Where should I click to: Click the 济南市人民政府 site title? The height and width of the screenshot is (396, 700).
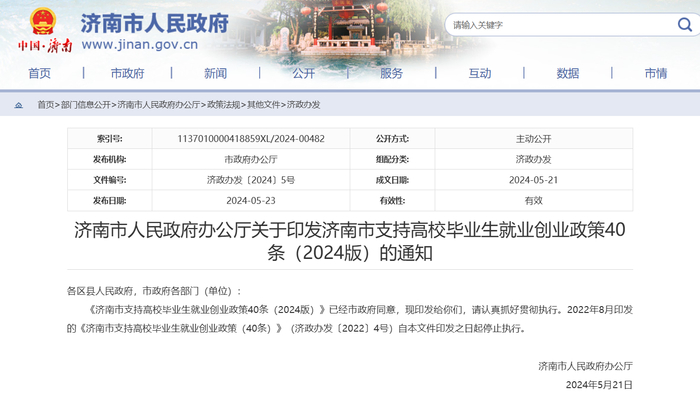[154, 23]
